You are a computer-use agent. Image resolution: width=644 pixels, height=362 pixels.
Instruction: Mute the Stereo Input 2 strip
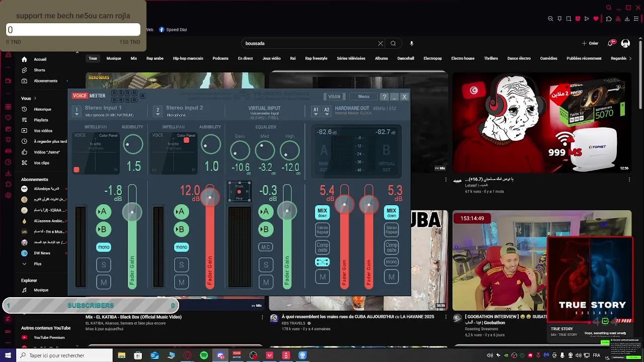pyautogui.click(x=182, y=282)
